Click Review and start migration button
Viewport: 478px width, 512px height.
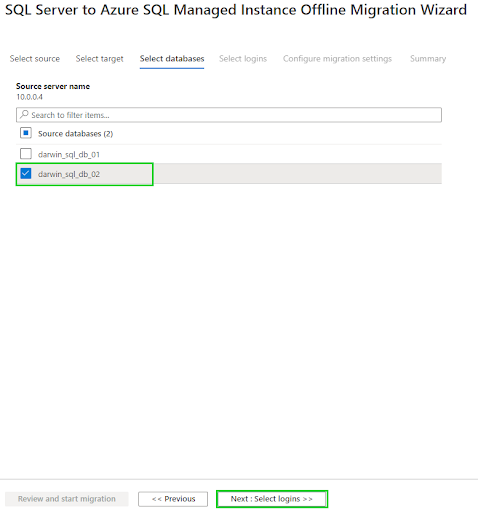pyautogui.click(x=67, y=499)
